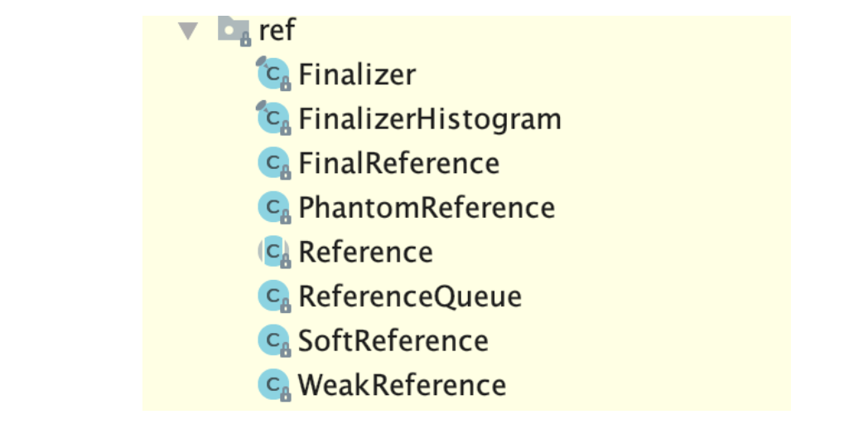Viewport: 868px width, 429px height.
Task: Click the ref package folder icon
Action: (x=232, y=31)
